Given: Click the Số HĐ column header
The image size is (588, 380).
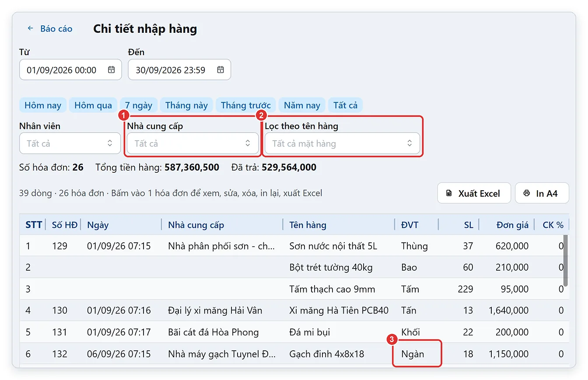Looking at the screenshot, I should pyautogui.click(x=64, y=225).
